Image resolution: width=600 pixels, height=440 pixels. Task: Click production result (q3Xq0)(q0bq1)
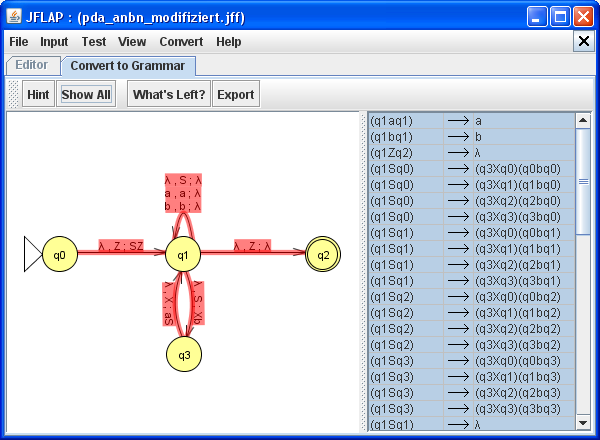tap(518, 233)
